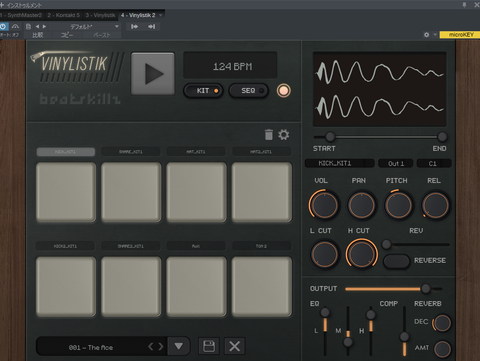This screenshot has width=480, height=361.
Task: Select the SNARE_KIT1 pad label
Action: [x=131, y=152]
